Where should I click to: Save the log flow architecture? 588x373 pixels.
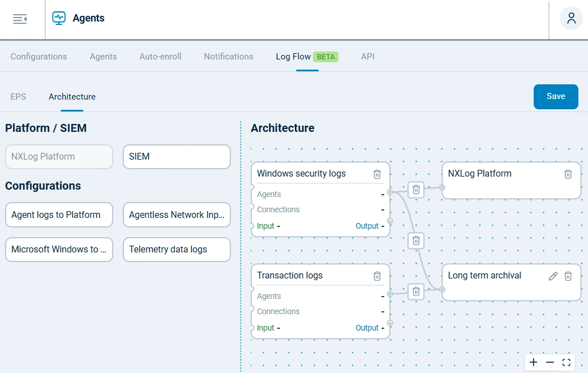[x=555, y=96]
